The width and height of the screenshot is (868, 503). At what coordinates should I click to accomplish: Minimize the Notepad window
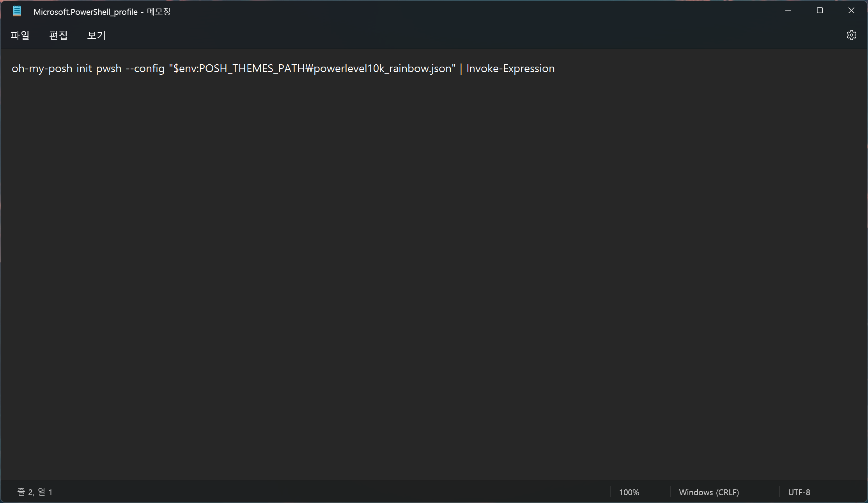tap(788, 11)
